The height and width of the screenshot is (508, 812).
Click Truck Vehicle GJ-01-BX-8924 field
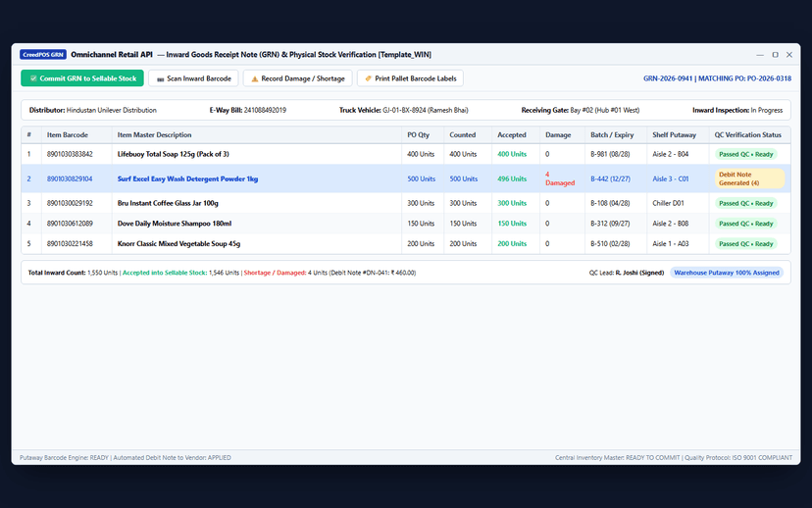pos(403,110)
